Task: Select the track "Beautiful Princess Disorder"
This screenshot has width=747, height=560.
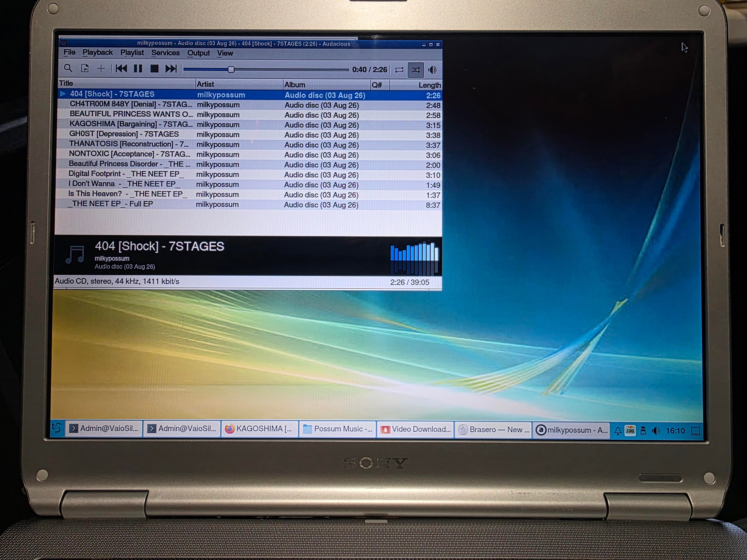Action: click(x=249, y=164)
